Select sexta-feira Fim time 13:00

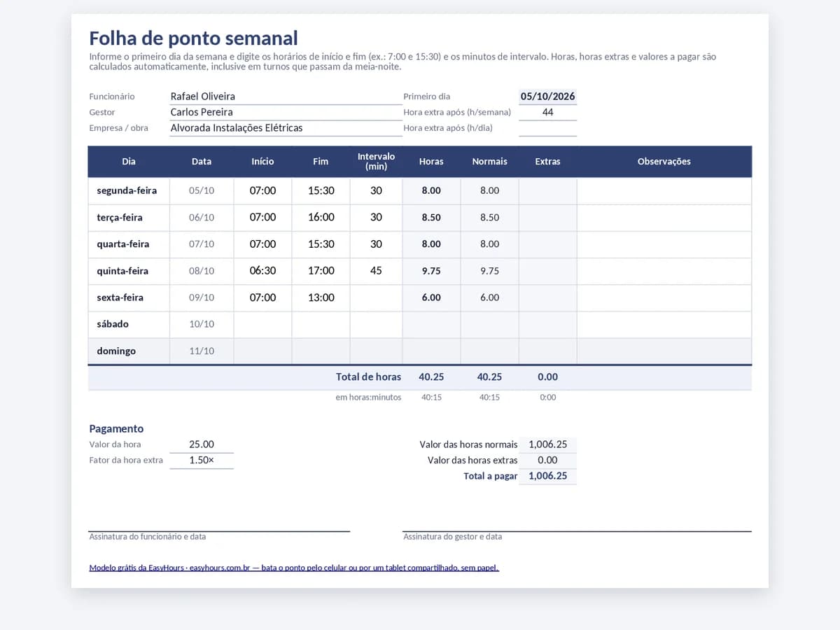pos(321,297)
